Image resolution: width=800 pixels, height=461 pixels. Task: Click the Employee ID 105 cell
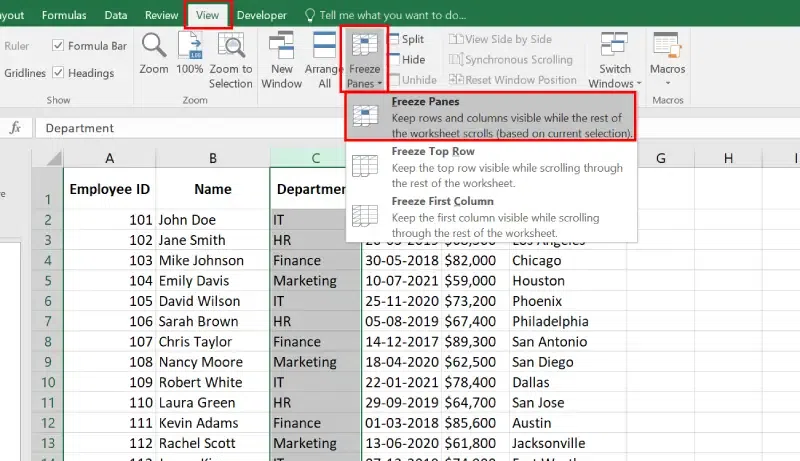pos(110,301)
